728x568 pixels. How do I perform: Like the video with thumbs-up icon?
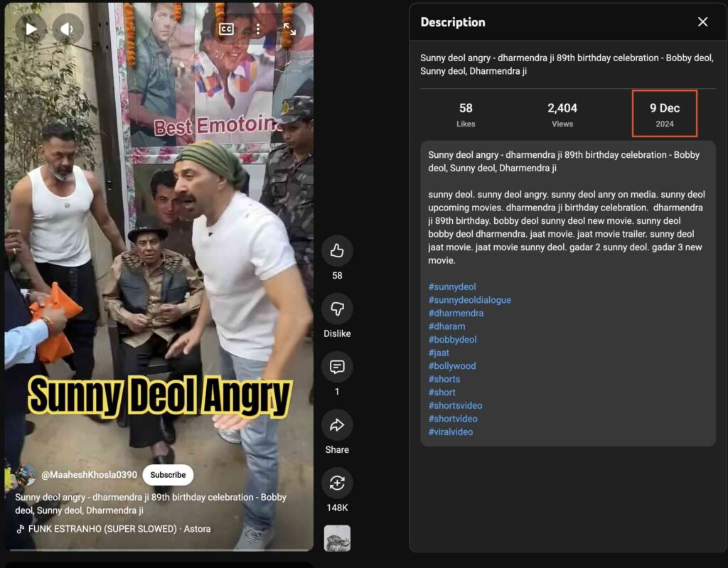pyautogui.click(x=337, y=251)
